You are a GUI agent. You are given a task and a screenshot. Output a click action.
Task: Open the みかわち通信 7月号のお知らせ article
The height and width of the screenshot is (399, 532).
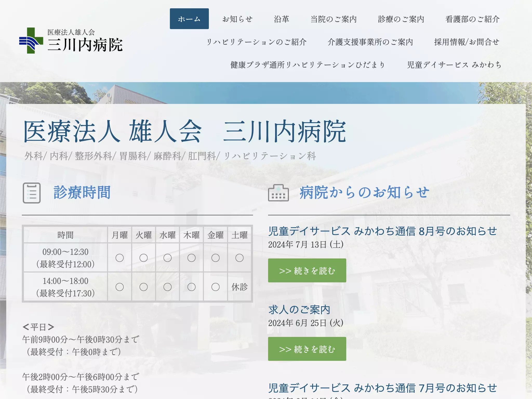tap(383, 388)
